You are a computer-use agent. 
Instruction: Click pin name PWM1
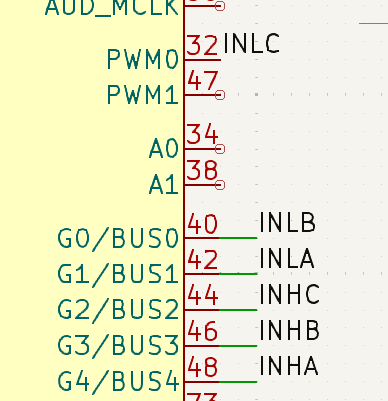pyautogui.click(x=143, y=95)
